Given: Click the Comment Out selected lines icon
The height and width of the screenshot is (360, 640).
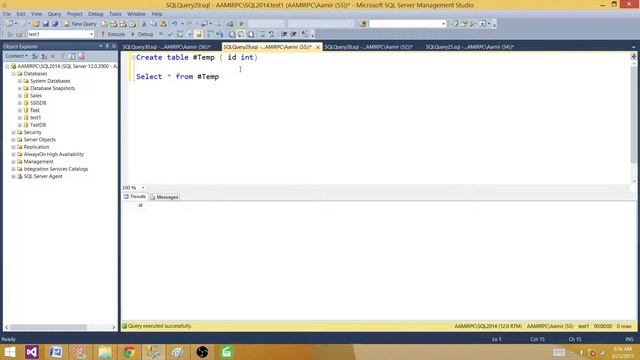Looking at the screenshot, I should point(262,34).
